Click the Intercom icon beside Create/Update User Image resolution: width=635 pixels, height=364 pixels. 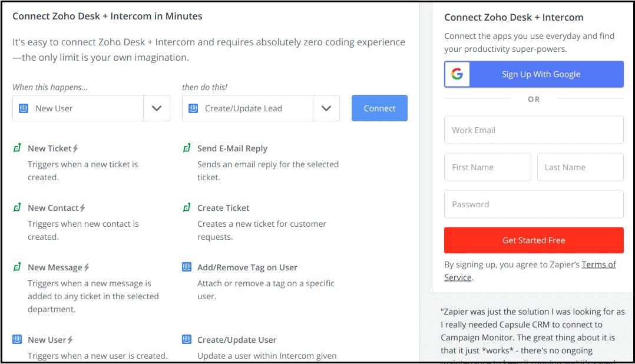point(187,339)
